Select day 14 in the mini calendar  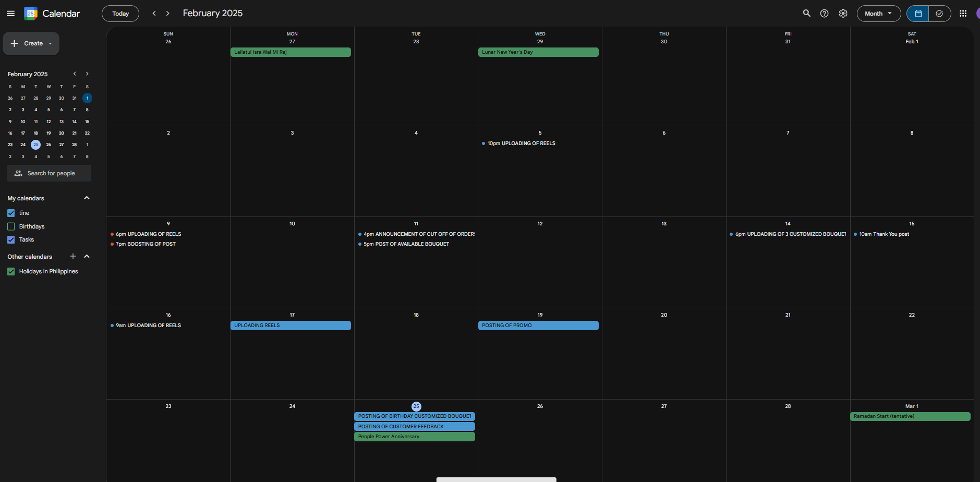pyautogui.click(x=74, y=122)
